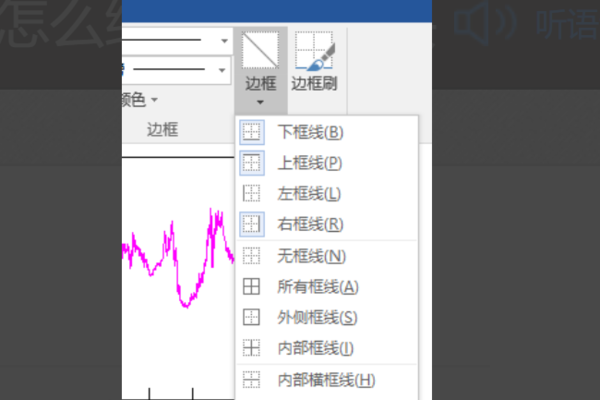Image resolution: width=600 pixels, height=400 pixels.
Task: Open the pen 颜色 color picker
Action: tap(139, 100)
